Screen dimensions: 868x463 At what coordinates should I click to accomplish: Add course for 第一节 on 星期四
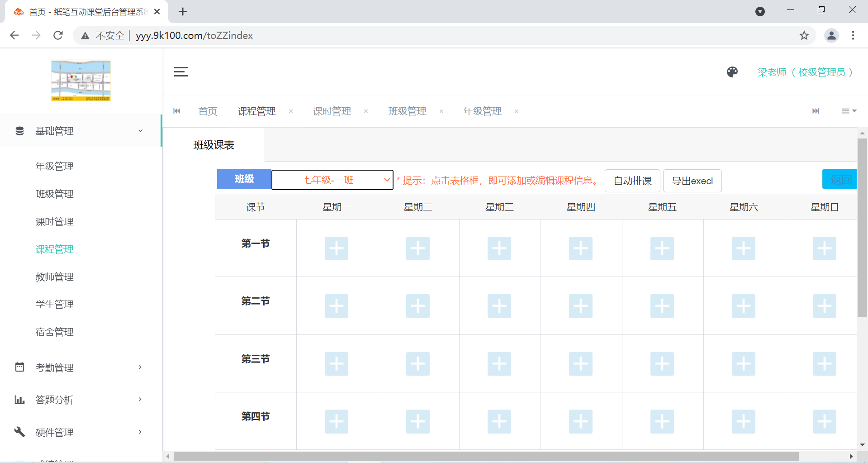pyautogui.click(x=581, y=248)
